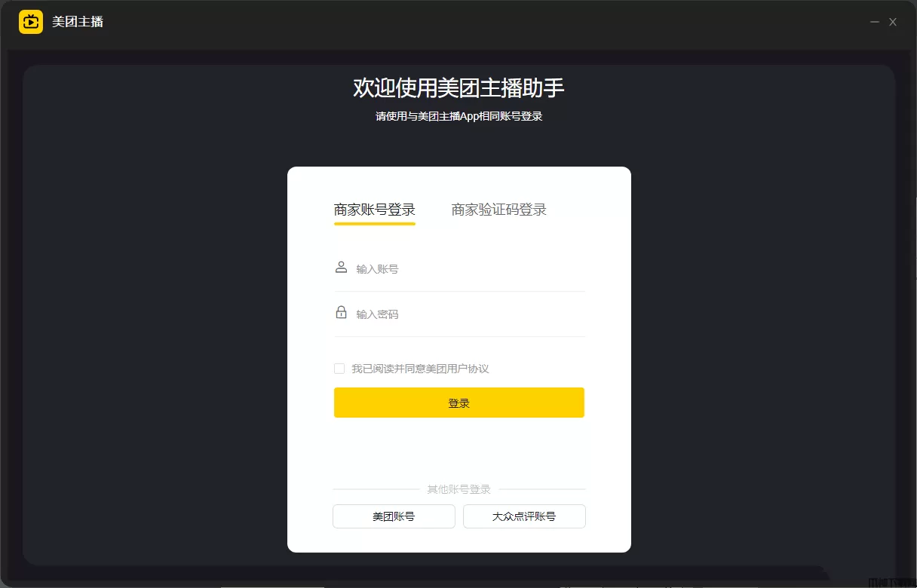Focus the 输入账号 input field

459,269
